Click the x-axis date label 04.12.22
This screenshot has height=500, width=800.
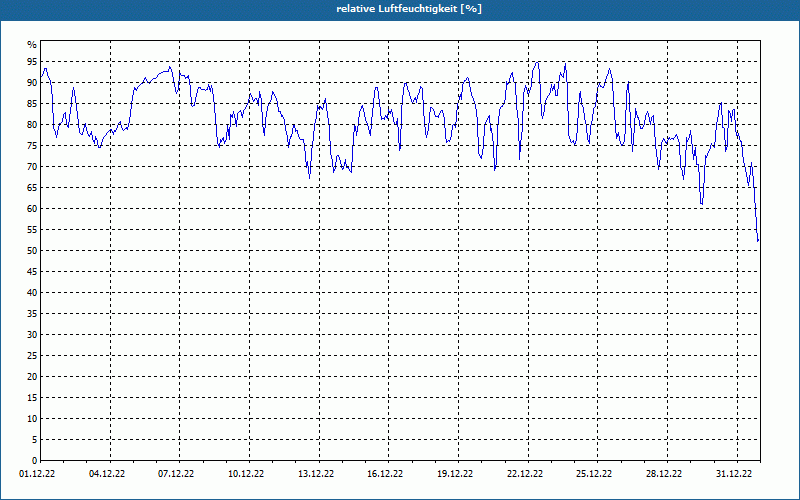point(107,474)
